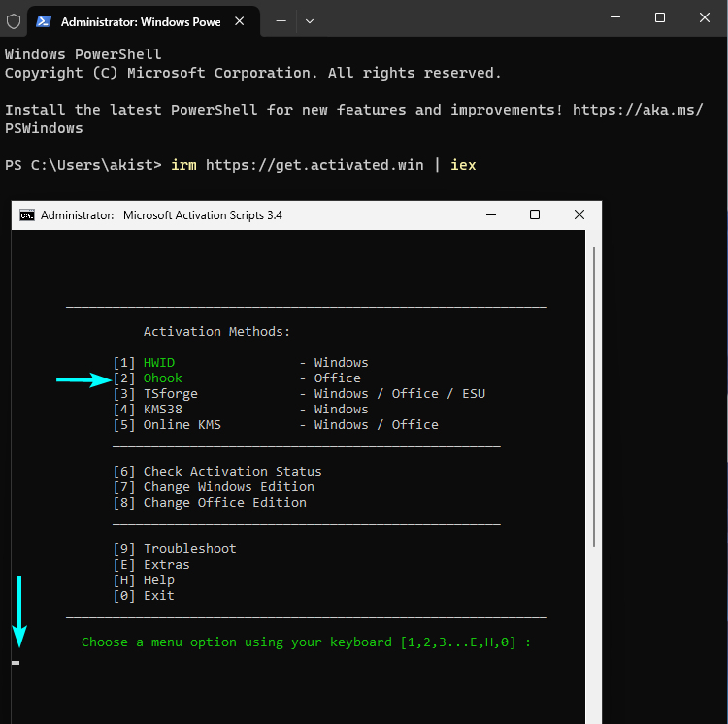Close the Windows Terminal window

coord(705,17)
